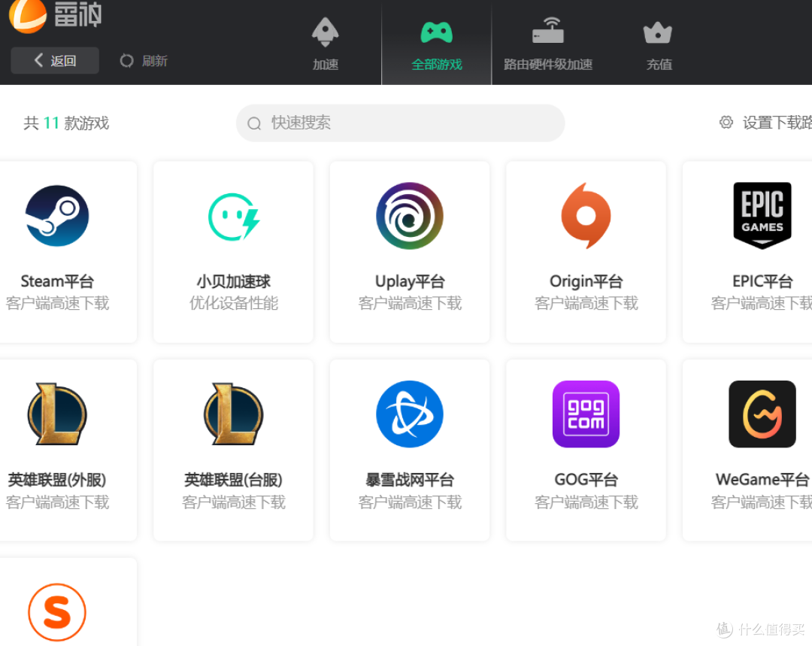Click the 共 11 款游戏 count text
812x646 pixels.
tap(66, 123)
